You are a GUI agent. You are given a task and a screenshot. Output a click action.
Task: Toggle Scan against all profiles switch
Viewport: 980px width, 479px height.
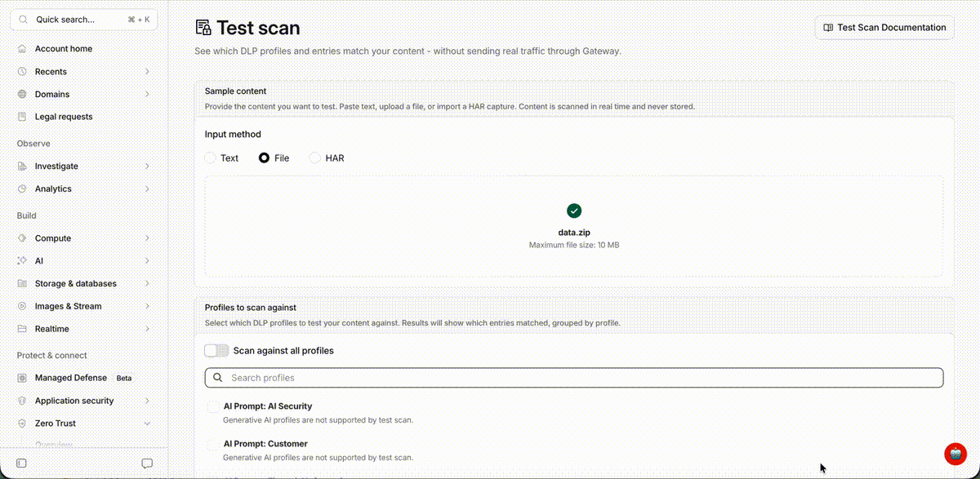pyautogui.click(x=216, y=351)
